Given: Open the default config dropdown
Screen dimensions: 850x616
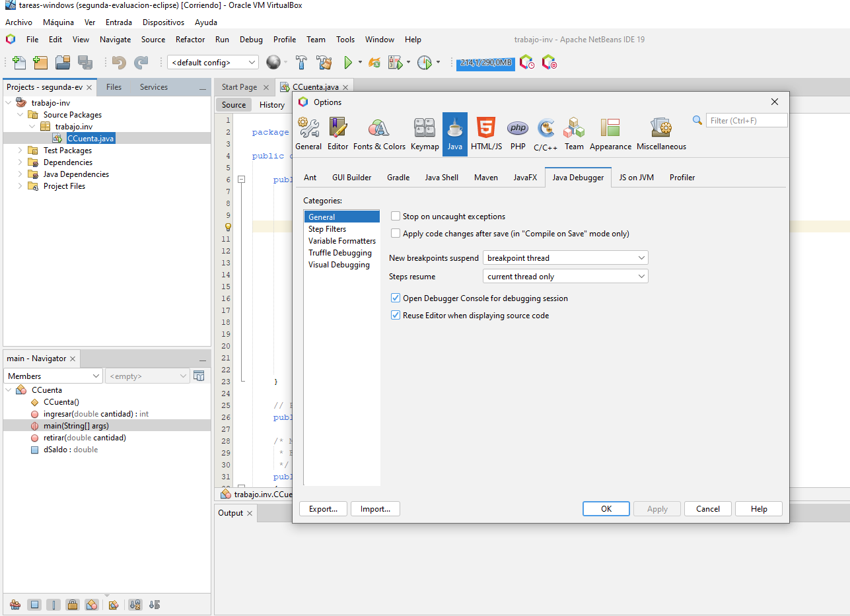Looking at the screenshot, I should click(213, 63).
